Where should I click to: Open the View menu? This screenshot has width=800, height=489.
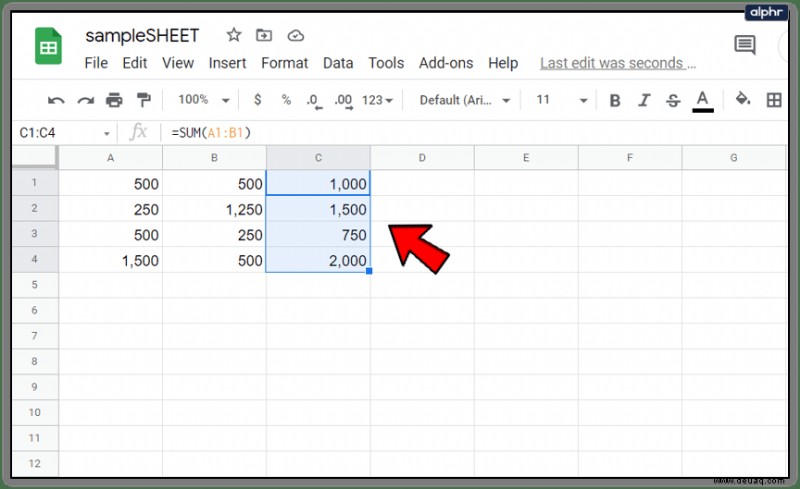point(178,63)
